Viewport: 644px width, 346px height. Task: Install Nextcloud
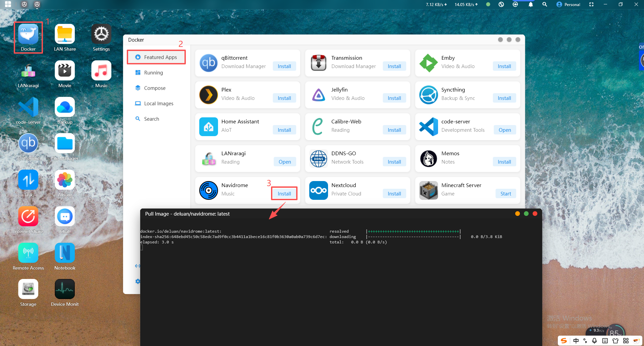tap(394, 194)
